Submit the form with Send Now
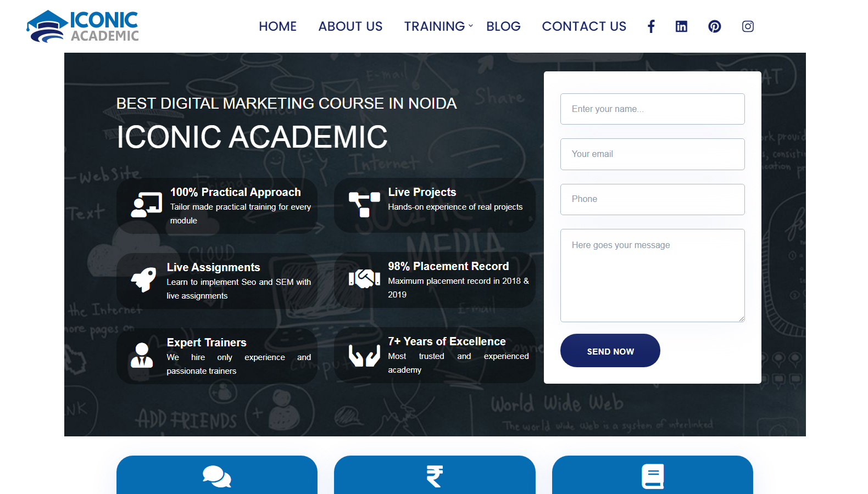This screenshot has width=868, height=494. pyautogui.click(x=610, y=351)
